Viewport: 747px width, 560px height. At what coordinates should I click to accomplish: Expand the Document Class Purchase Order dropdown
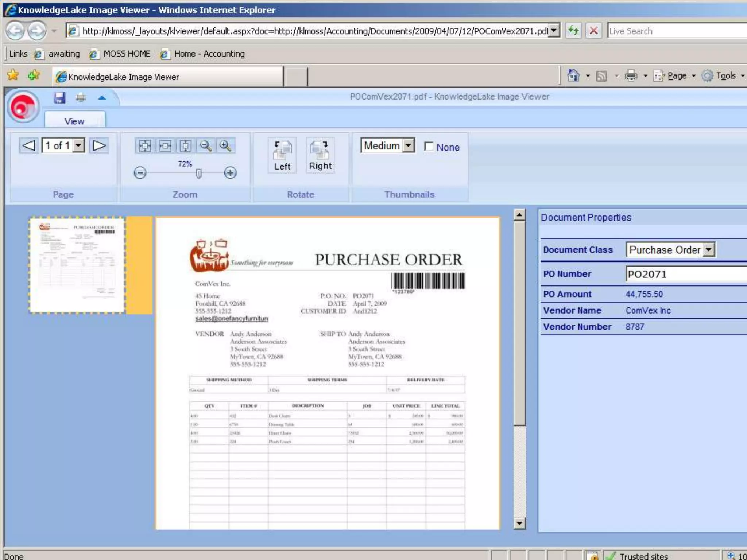[708, 250]
